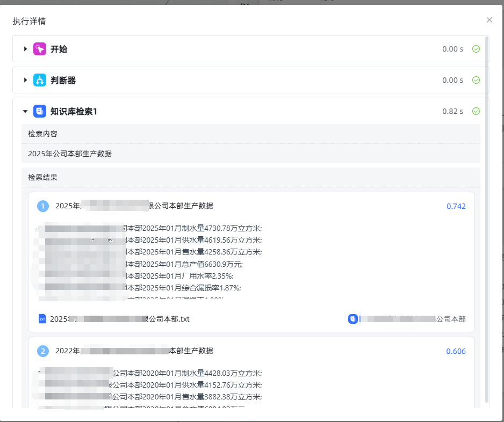Click the line 2025年01月制水量4730.78万立方米
Viewport: 504px width, 422px height.
point(202,228)
